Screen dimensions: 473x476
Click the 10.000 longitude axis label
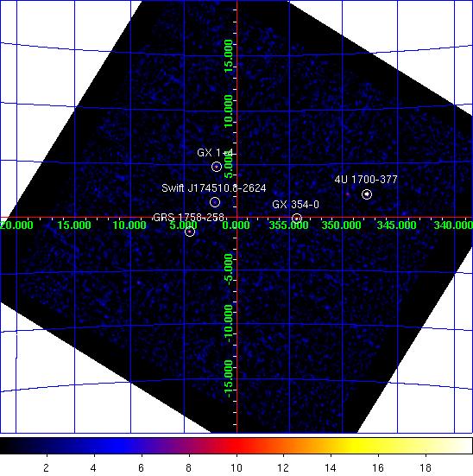tap(129, 225)
